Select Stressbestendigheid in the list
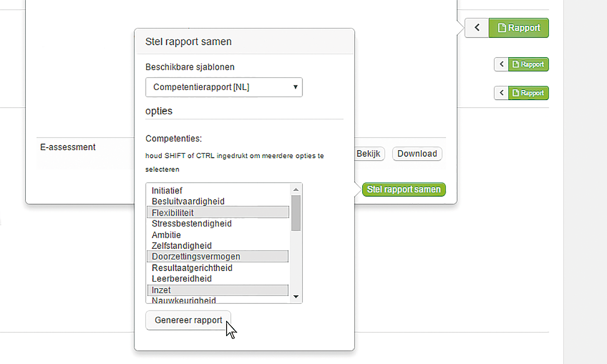The width and height of the screenshot is (607, 364). pyautogui.click(x=191, y=223)
